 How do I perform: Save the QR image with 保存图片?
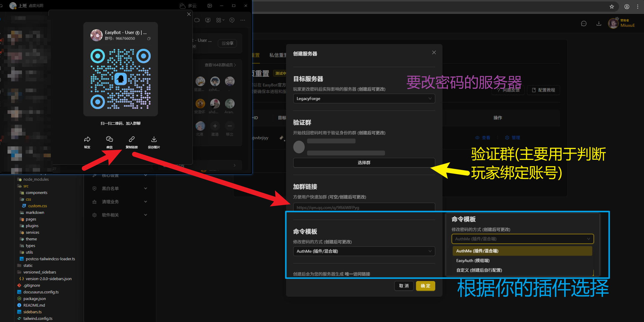coord(154,139)
